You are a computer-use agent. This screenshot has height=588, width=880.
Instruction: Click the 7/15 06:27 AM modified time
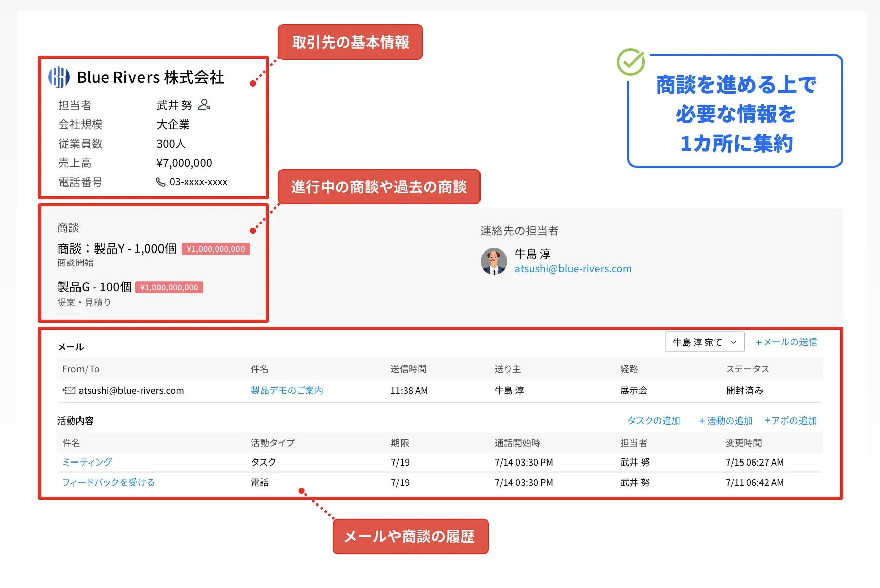coord(754,462)
